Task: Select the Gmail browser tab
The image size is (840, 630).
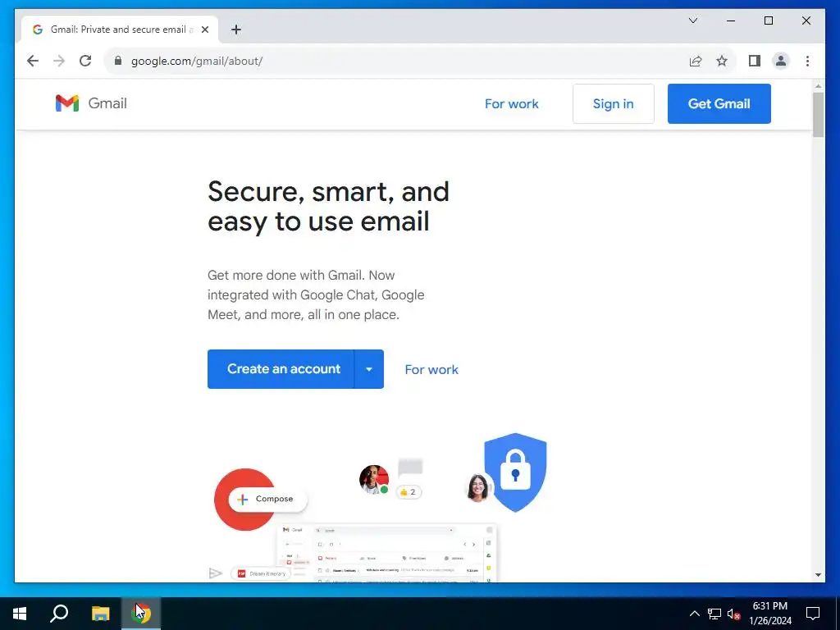Action: point(120,30)
